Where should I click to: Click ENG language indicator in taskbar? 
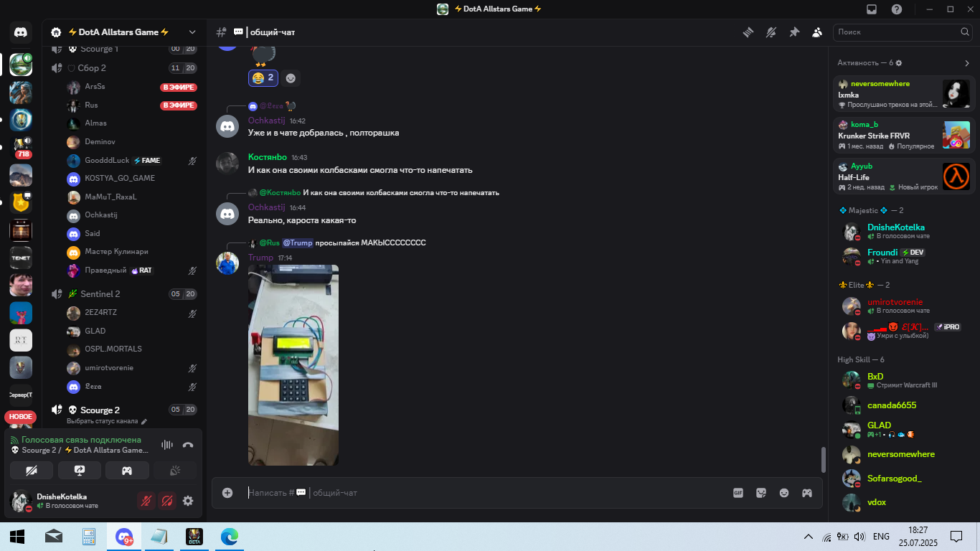[x=881, y=537]
